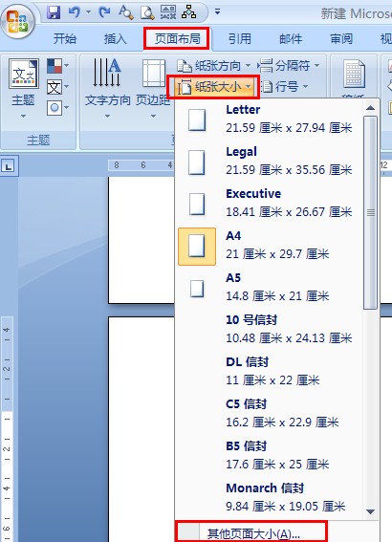Click the icon left of organization chart
392x542 pixels.
click(168, 12)
